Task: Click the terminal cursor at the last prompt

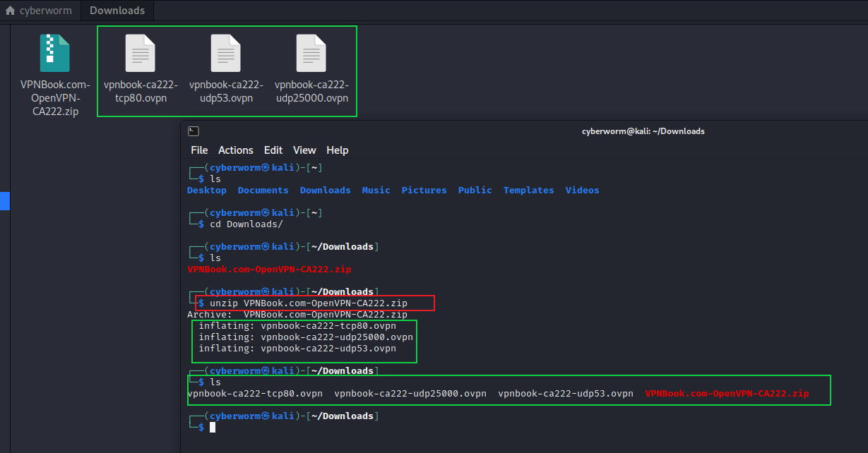Action: point(212,428)
